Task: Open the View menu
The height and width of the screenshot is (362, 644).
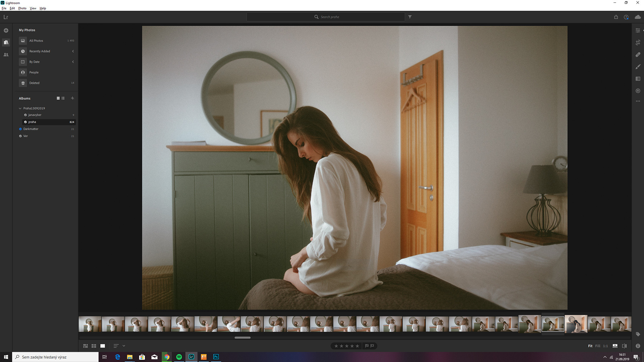Action: [33, 8]
